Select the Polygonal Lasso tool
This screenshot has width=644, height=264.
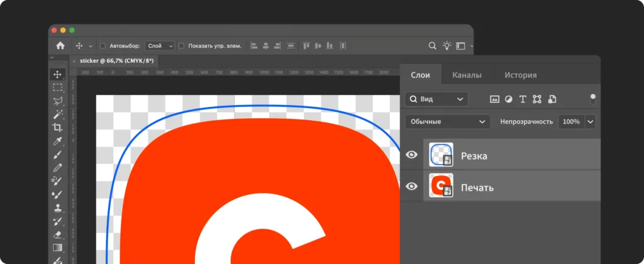pyautogui.click(x=57, y=101)
